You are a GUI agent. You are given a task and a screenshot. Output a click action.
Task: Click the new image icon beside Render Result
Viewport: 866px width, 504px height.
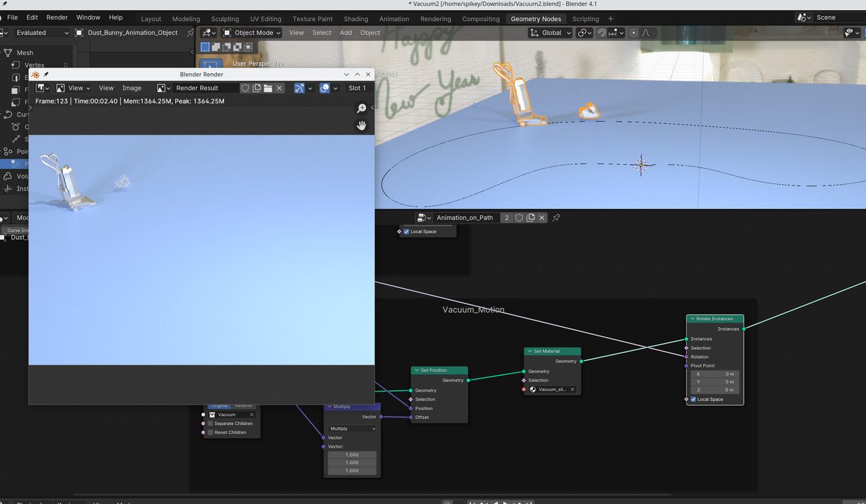pos(257,88)
